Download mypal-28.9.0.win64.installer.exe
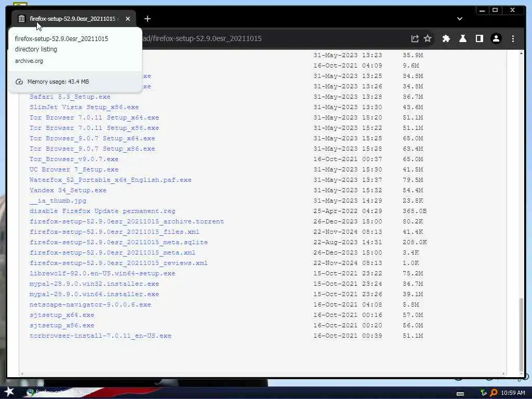 pos(95,294)
